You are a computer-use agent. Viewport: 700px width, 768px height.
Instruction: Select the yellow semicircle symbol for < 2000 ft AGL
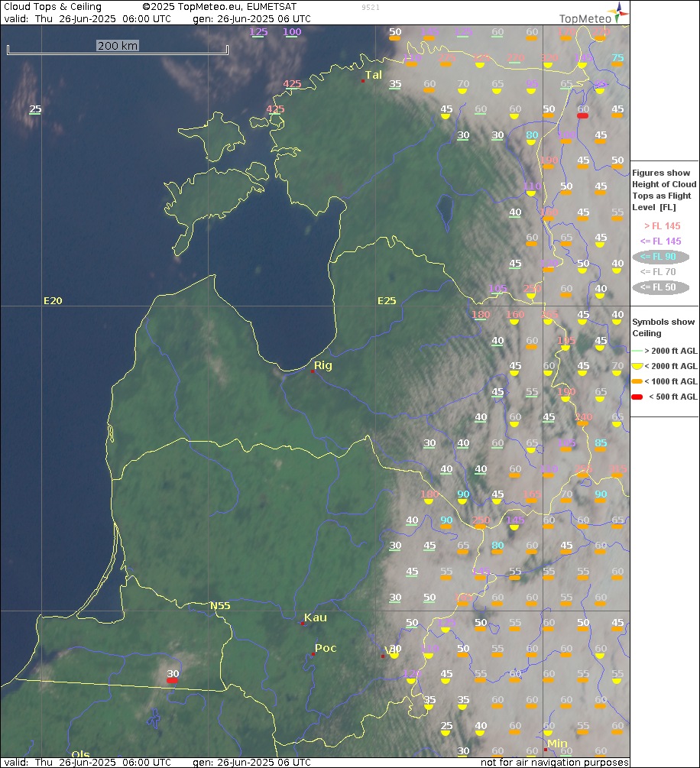click(x=637, y=366)
